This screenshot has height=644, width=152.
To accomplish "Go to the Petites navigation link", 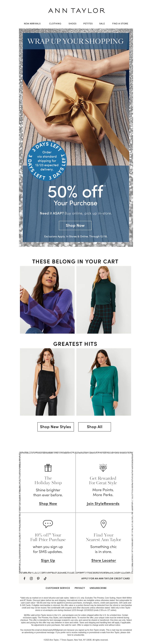I will (x=88, y=23).
